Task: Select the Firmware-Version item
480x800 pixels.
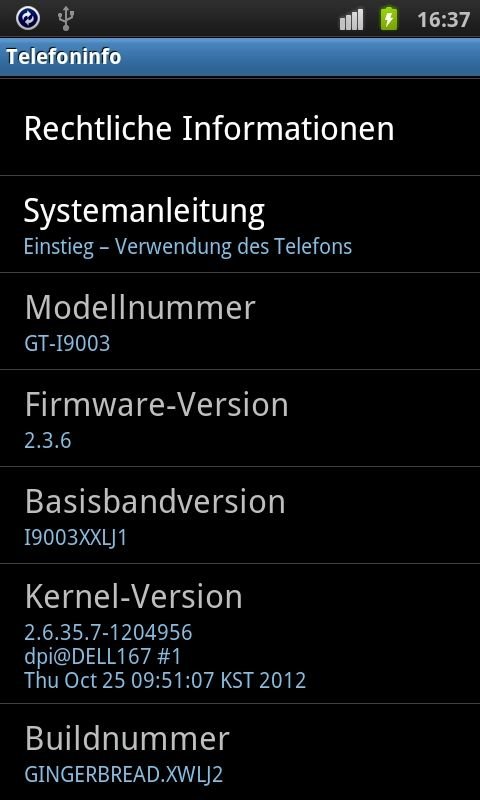Action: [240, 418]
